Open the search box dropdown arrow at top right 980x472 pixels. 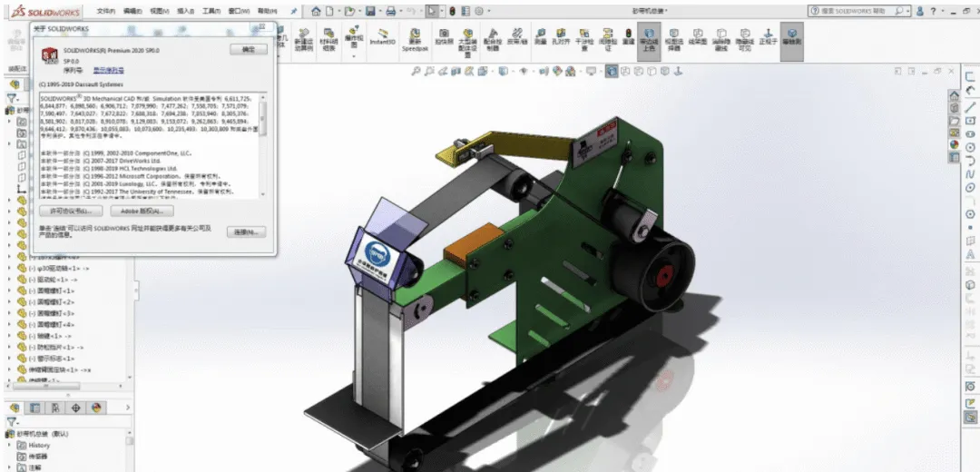tap(907, 11)
